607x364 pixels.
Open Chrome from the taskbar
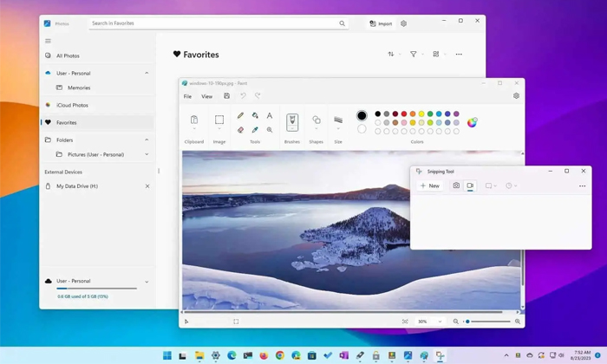(280, 355)
